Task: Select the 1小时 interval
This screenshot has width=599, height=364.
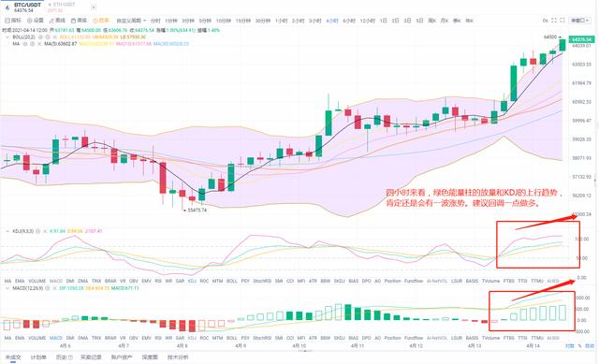Action: [281, 21]
